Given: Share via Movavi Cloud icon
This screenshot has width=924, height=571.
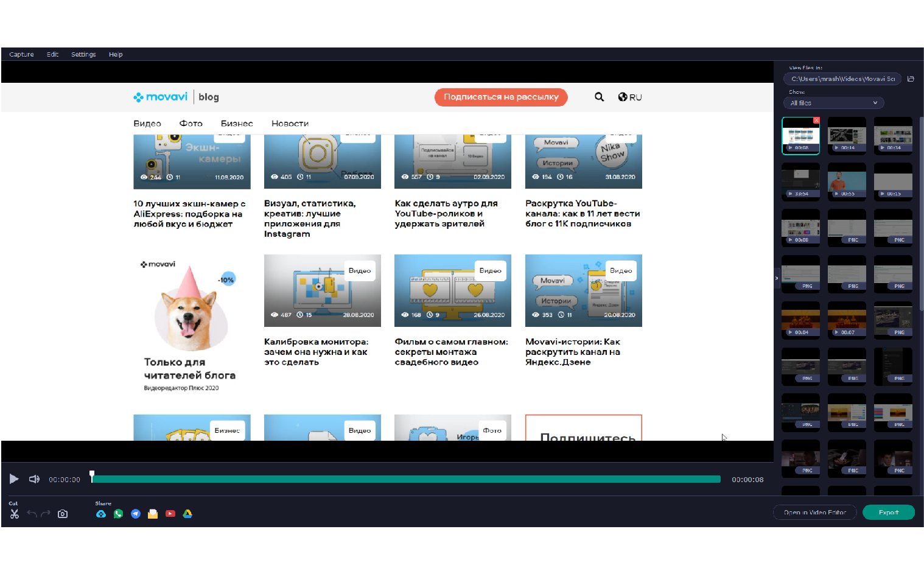Looking at the screenshot, I should coord(101,514).
